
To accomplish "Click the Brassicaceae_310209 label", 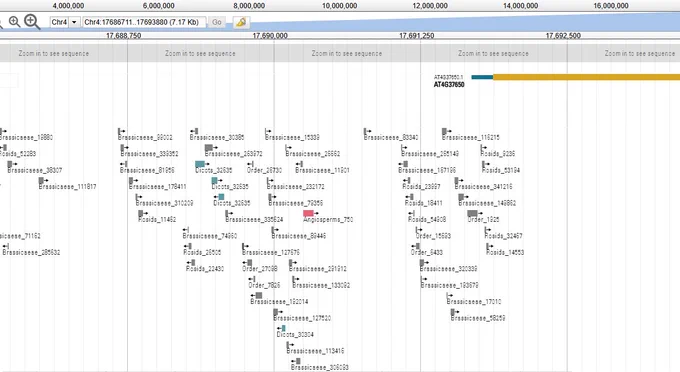I will [164, 203].
